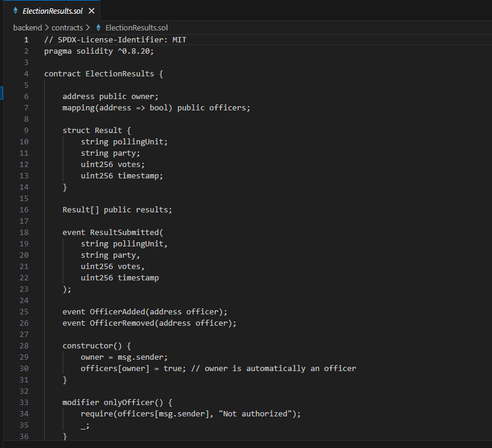Click 'uint256 votes;' in the struct
This screenshot has width=492, height=448.
[x=113, y=165]
